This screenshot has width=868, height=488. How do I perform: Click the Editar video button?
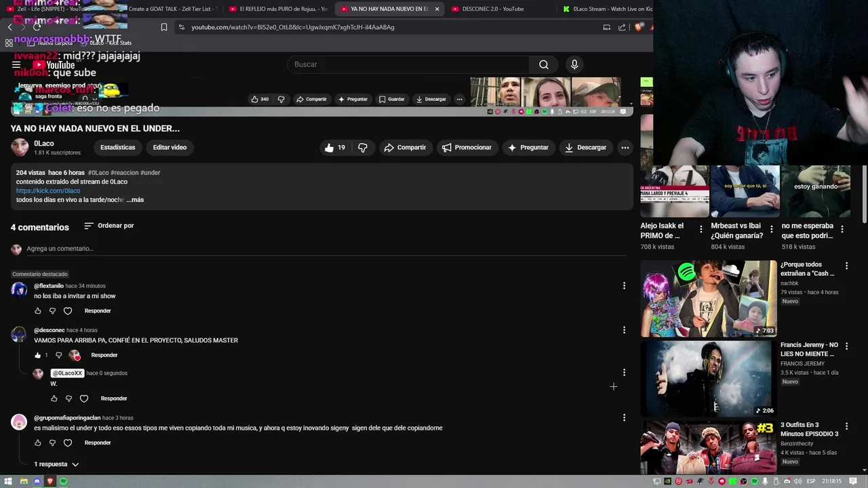pos(170,147)
